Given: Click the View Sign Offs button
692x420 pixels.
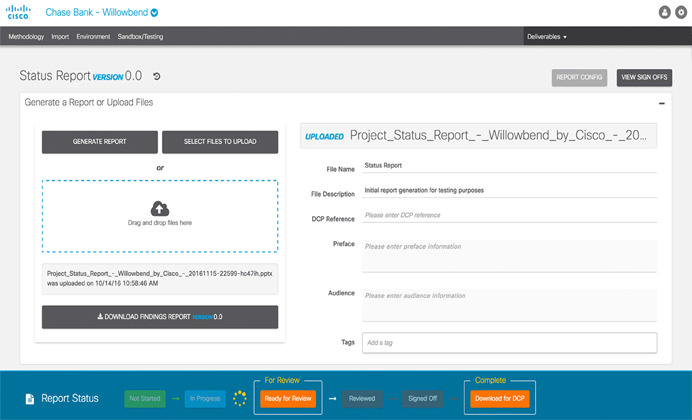Looking at the screenshot, I should point(644,78).
